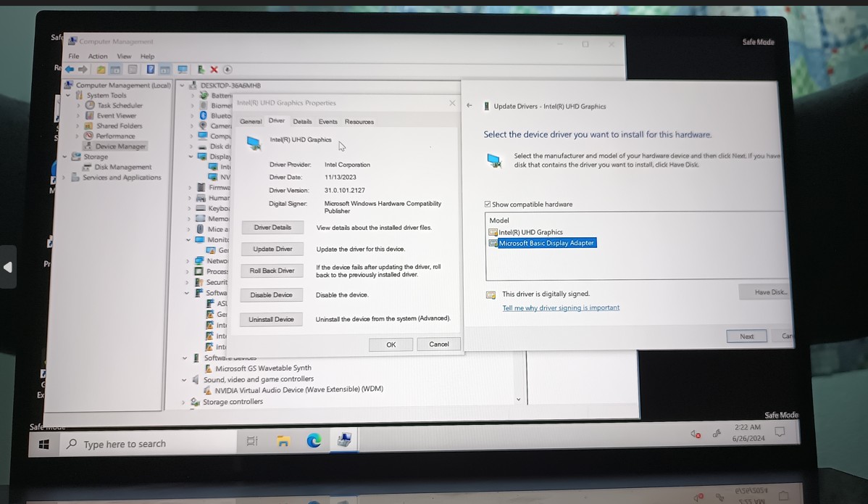Image resolution: width=868 pixels, height=504 pixels.
Task: Open the notification center icon
Action: (780, 432)
